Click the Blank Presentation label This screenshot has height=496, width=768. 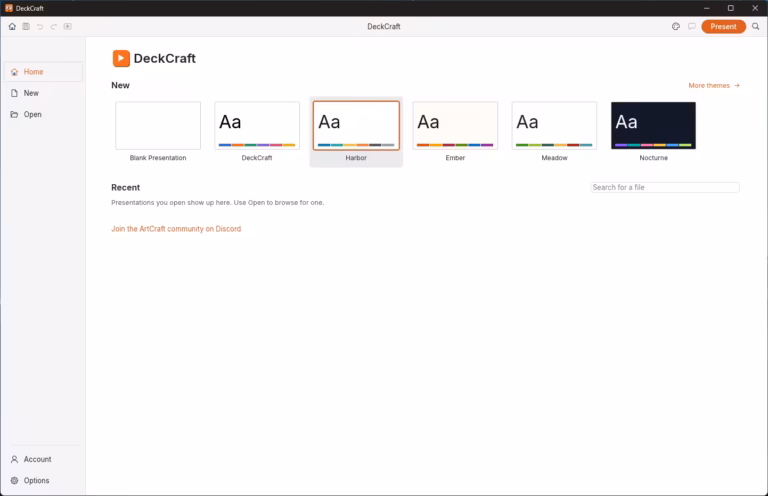tap(158, 158)
